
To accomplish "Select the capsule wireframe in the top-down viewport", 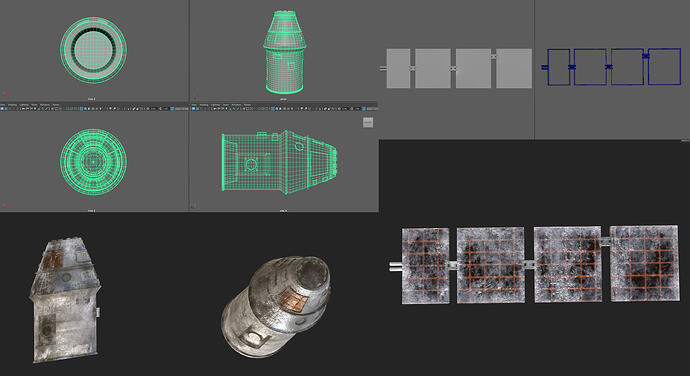I will click(93, 50).
